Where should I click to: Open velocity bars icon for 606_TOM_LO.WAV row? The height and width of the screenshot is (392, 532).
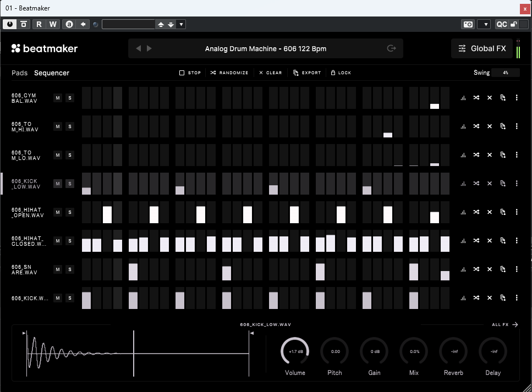463,155
